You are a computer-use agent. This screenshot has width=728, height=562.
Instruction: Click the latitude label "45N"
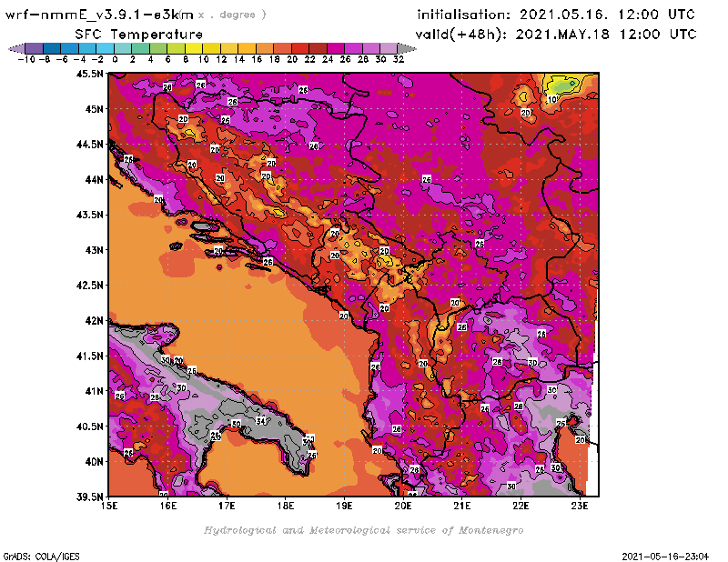click(94, 109)
